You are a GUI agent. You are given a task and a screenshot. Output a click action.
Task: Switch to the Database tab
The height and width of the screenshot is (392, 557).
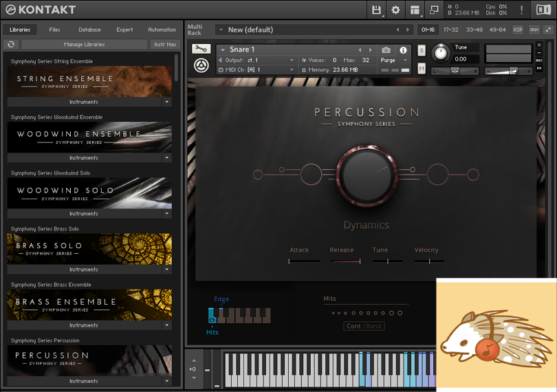coord(89,30)
